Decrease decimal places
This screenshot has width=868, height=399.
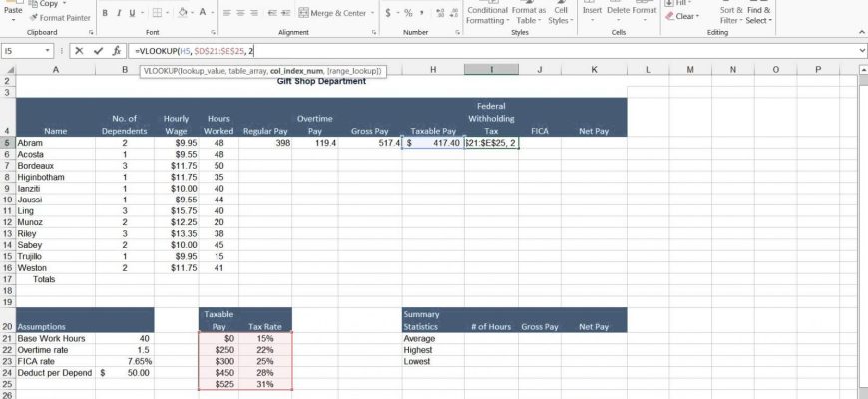453,13
